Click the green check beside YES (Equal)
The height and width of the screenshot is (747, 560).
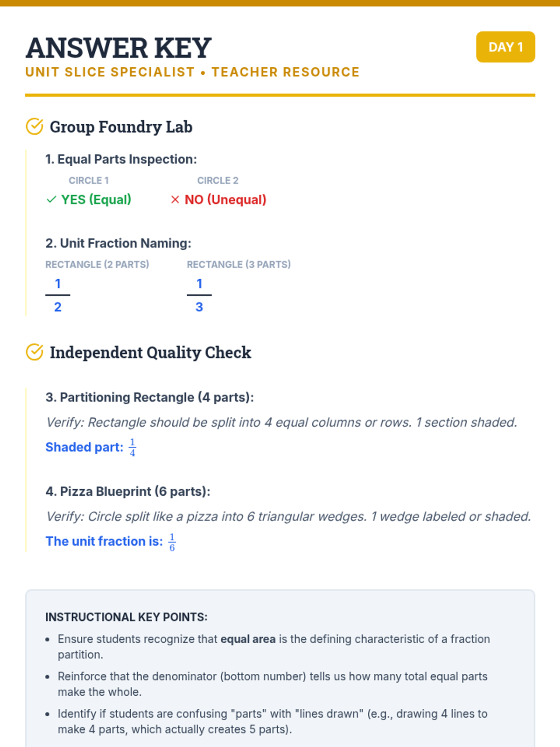pos(51,200)
